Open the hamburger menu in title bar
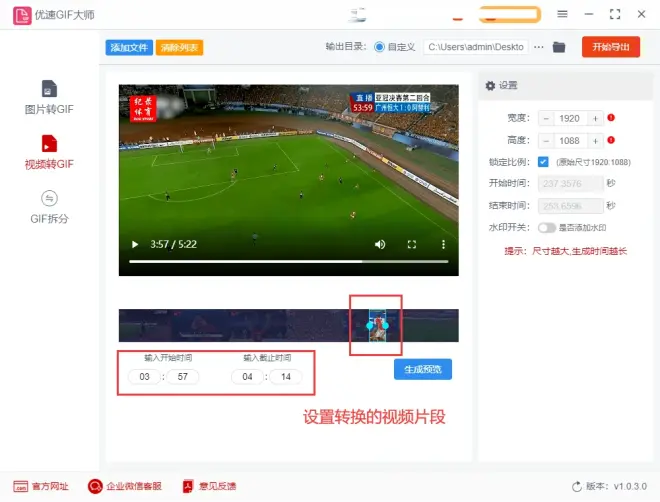The width and height of the screenshot is (660, 502). click(562, 14)
